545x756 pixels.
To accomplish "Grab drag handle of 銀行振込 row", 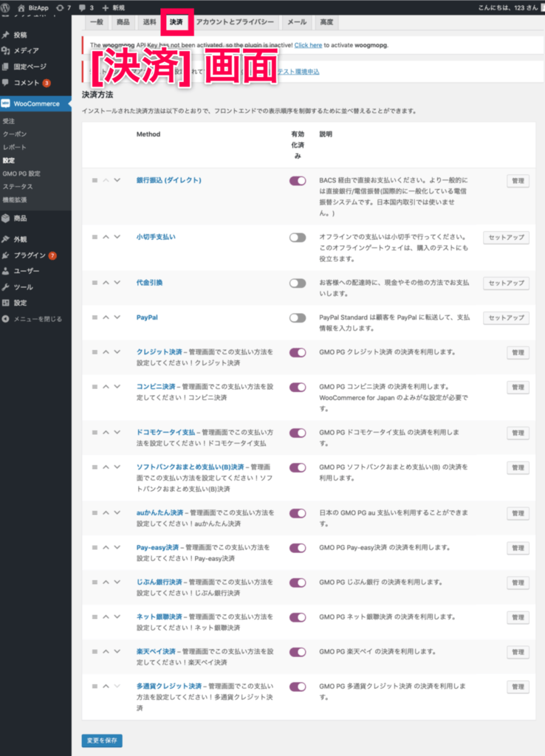I will click(95, 180).
